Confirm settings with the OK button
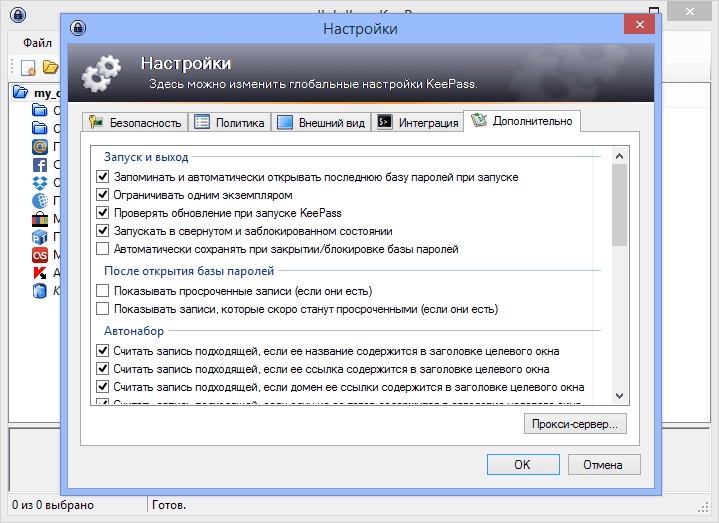719x523 pixels. click(523, 465)
